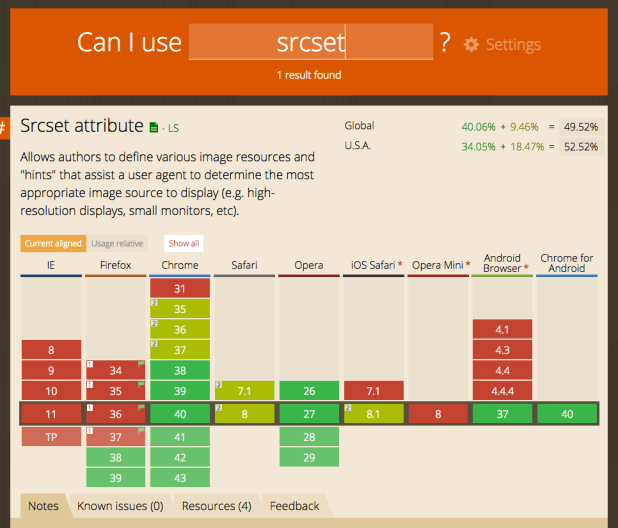The height and width of the screenshot is (528, 618).
Task: Click the flag icon on Firefox 36
Action: click(x=141, y=407)
